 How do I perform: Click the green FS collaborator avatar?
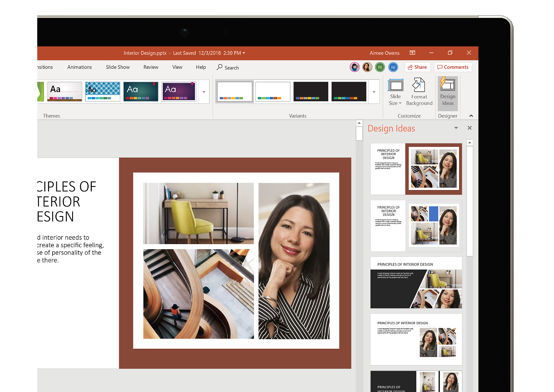pyautogui.click(x=380, y=67)
